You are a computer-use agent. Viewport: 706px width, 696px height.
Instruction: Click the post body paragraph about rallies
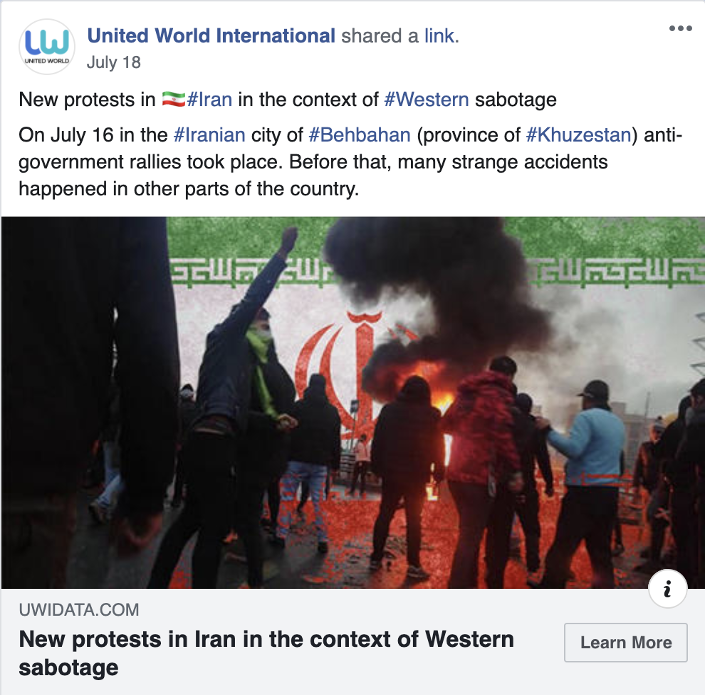(351, 162)
